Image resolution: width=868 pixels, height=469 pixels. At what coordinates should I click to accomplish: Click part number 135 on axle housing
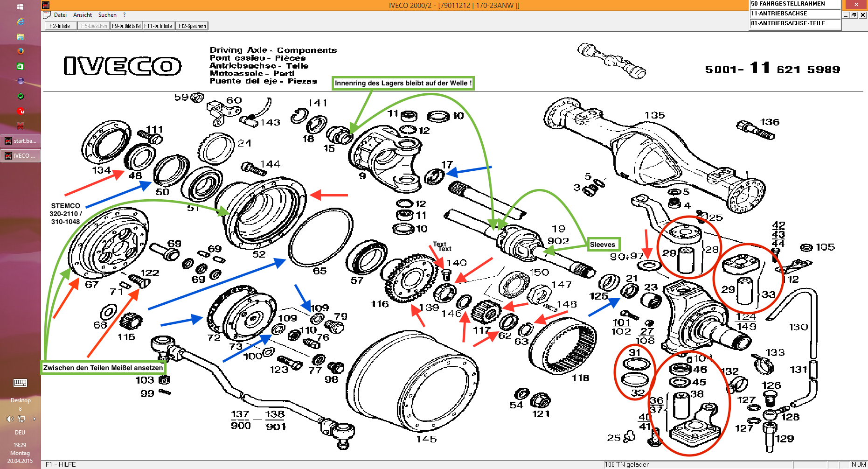(x=654, y=115)
